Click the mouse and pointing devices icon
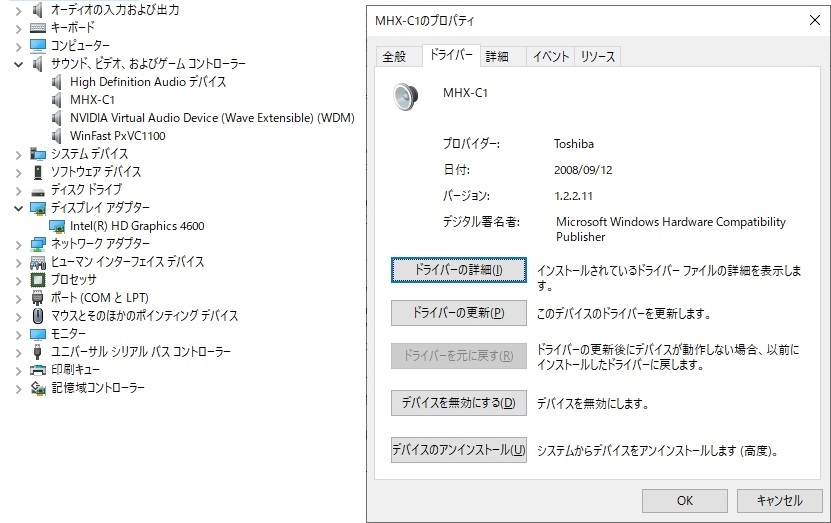The height and width of the screenshot is (523, 831). 38,316
